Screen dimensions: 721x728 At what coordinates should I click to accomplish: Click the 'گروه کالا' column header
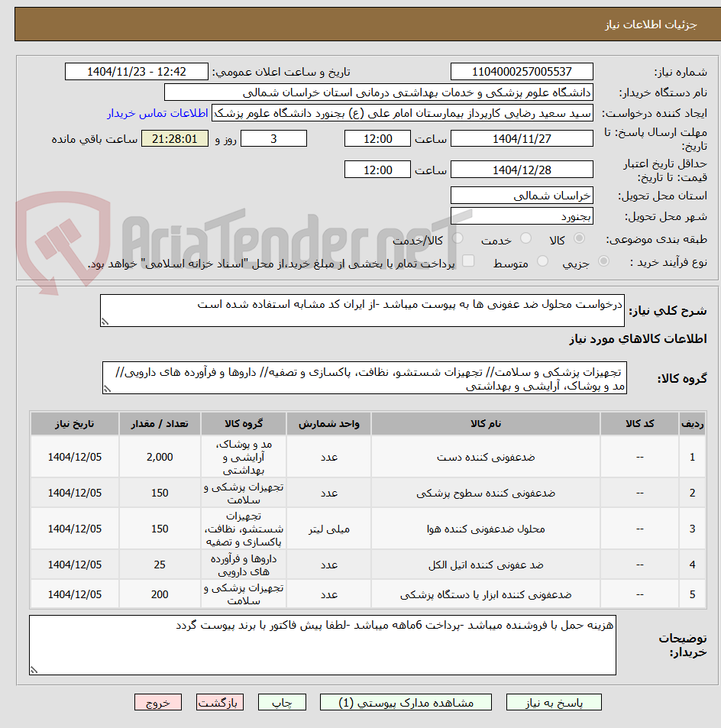click(244, 424)
